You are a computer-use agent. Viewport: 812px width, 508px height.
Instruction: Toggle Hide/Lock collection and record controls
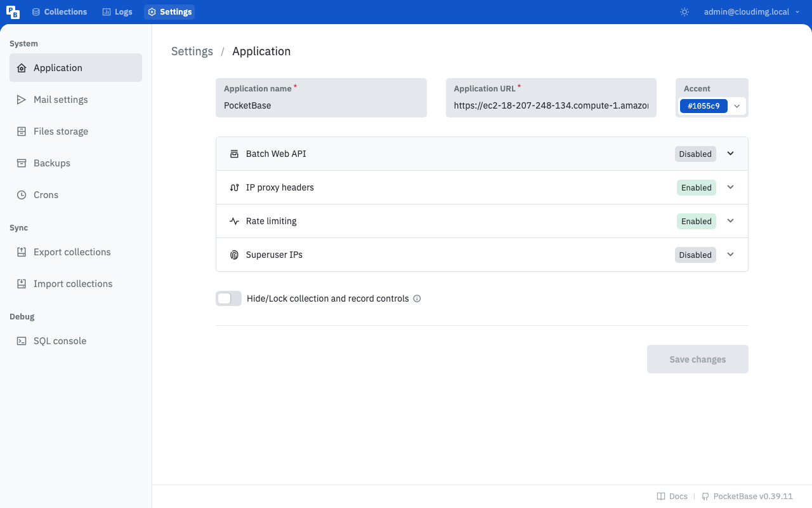click(x=228, y=298)
